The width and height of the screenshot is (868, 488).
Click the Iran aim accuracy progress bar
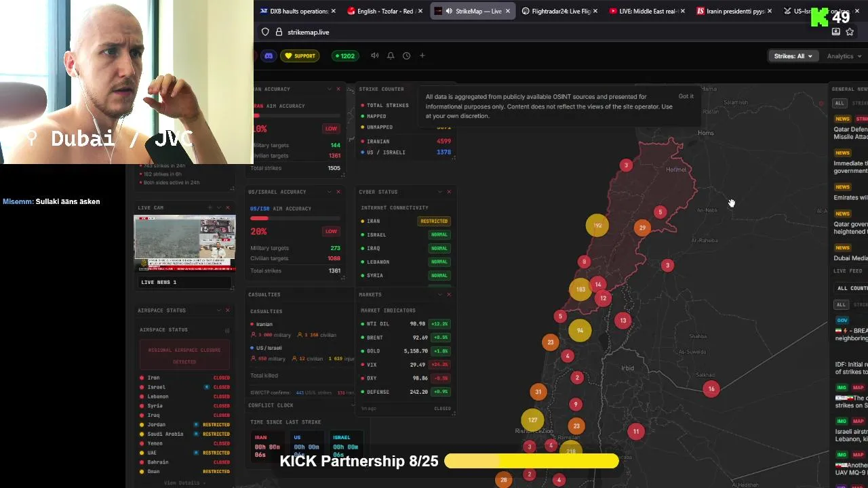coord(295,116)
